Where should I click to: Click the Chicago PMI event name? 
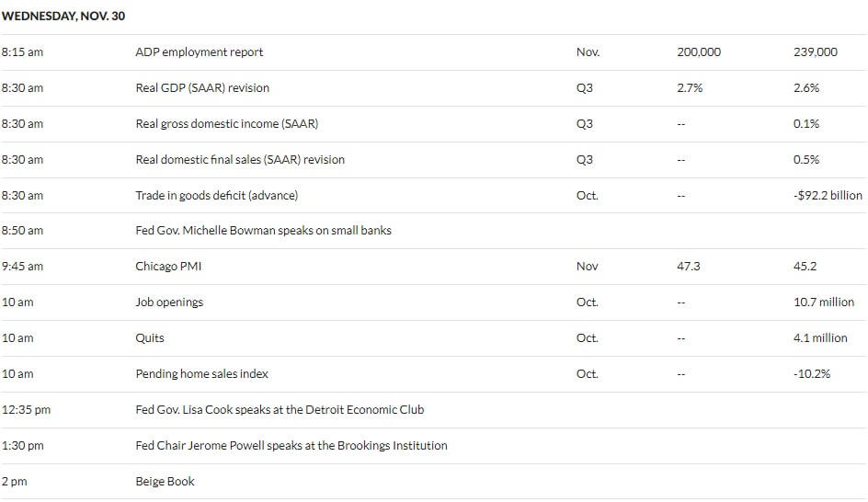168,267
